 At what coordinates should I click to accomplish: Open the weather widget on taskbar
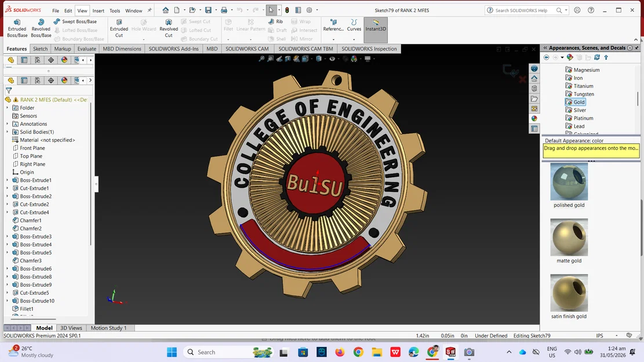coord(31,352)
